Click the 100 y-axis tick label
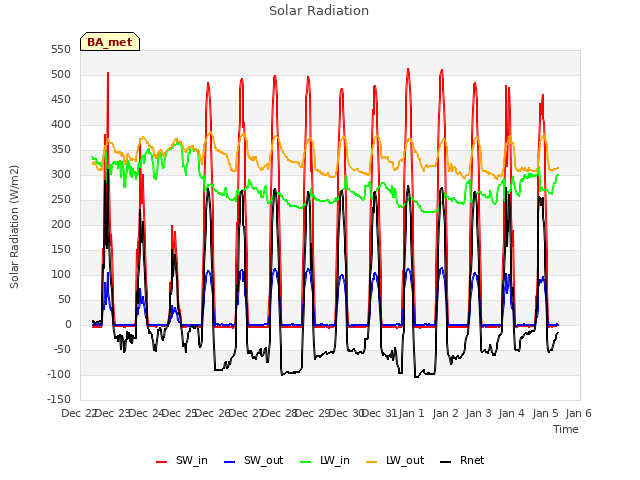The height and width of the screenshot is (480, 640). point(61,275)
